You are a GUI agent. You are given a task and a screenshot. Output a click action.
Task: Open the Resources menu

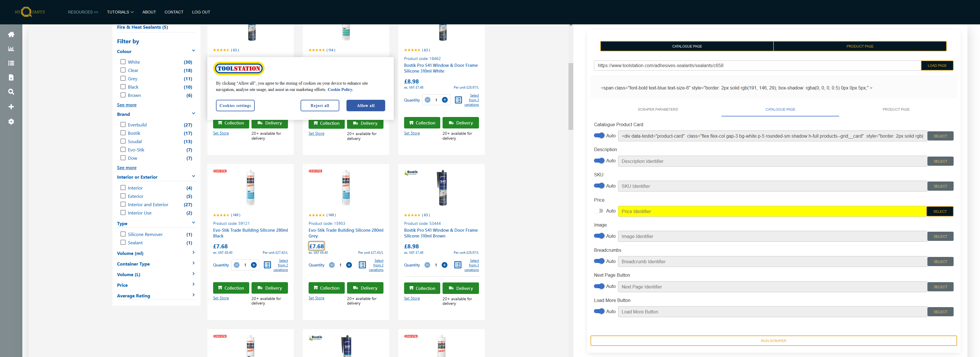[83, 12]
